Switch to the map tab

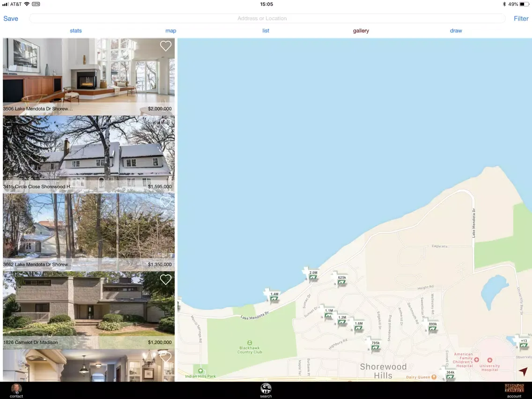(170, 30)
